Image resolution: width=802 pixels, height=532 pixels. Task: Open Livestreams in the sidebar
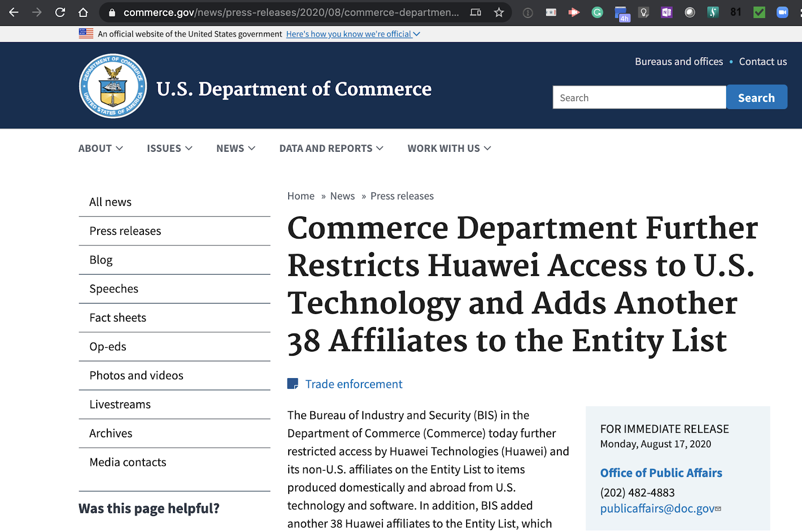pos(174,404)
